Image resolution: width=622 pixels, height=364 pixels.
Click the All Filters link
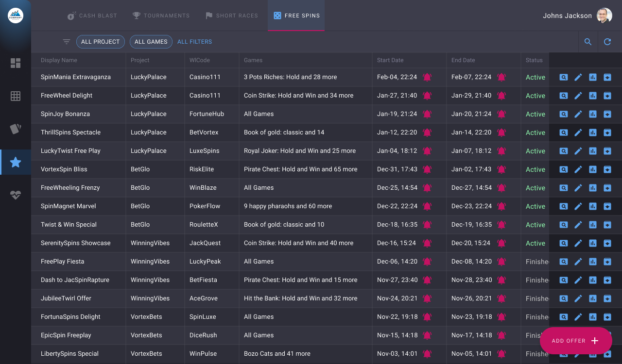(x=194, y=42)
